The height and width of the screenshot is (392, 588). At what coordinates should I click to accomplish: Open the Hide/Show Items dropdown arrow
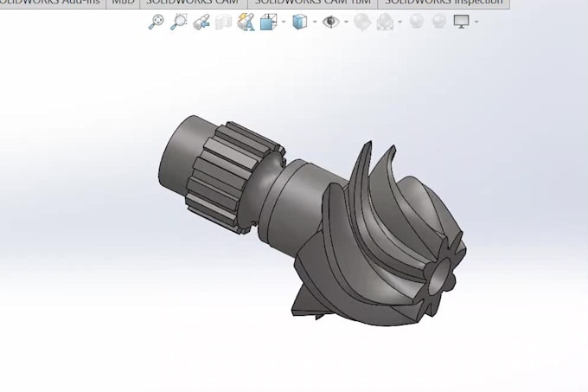(346, 22)
